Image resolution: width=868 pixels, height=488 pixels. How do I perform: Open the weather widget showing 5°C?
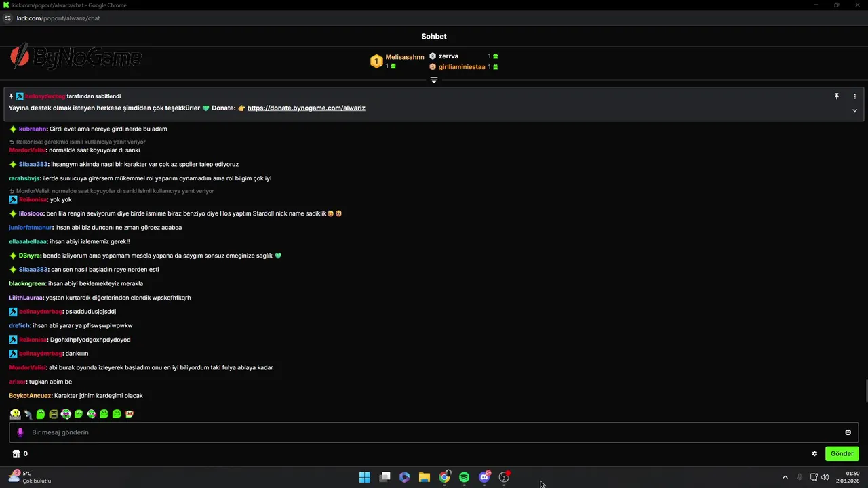click(29, 477)
